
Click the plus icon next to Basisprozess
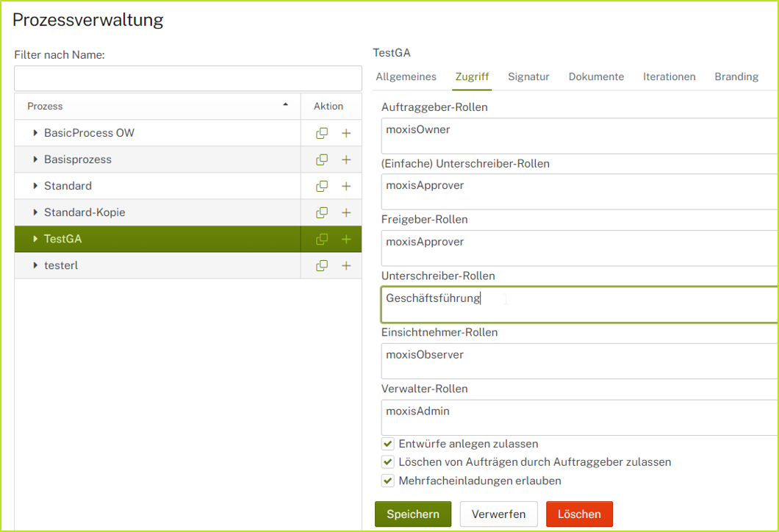(345, 159)
